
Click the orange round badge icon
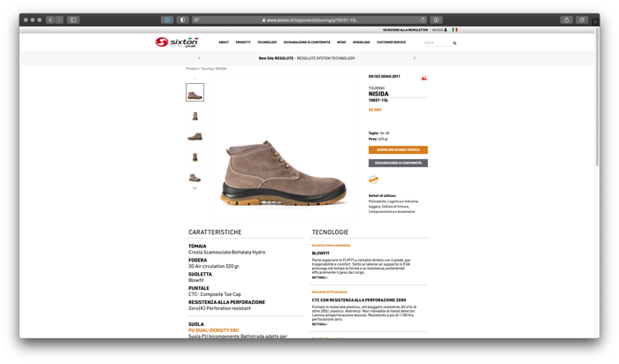(373, 180)
